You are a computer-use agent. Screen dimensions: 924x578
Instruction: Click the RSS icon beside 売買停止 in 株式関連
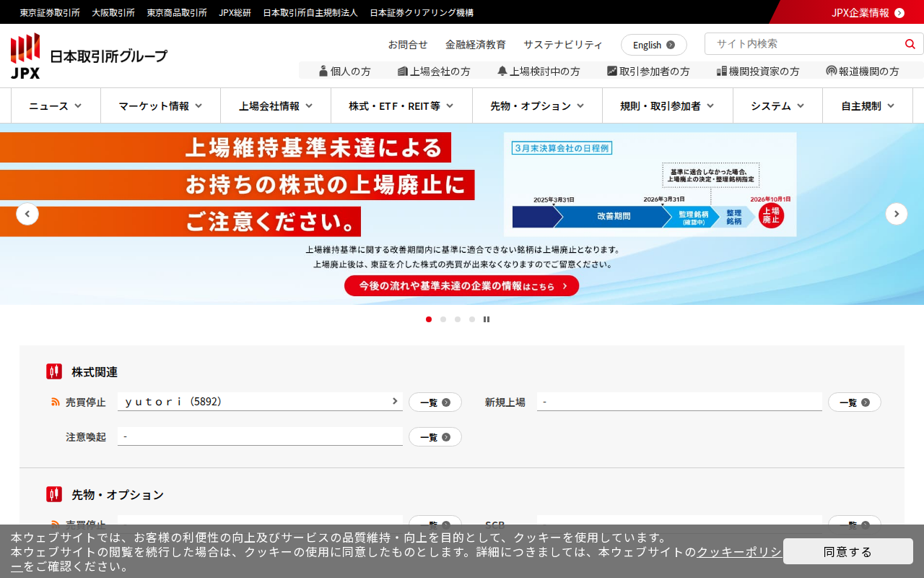point(56,402)
